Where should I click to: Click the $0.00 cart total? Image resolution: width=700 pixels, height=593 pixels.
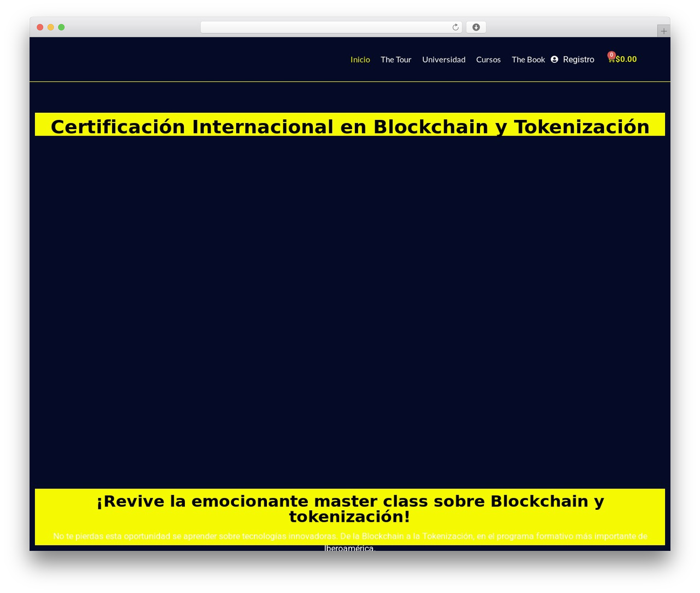pos(626,59)
